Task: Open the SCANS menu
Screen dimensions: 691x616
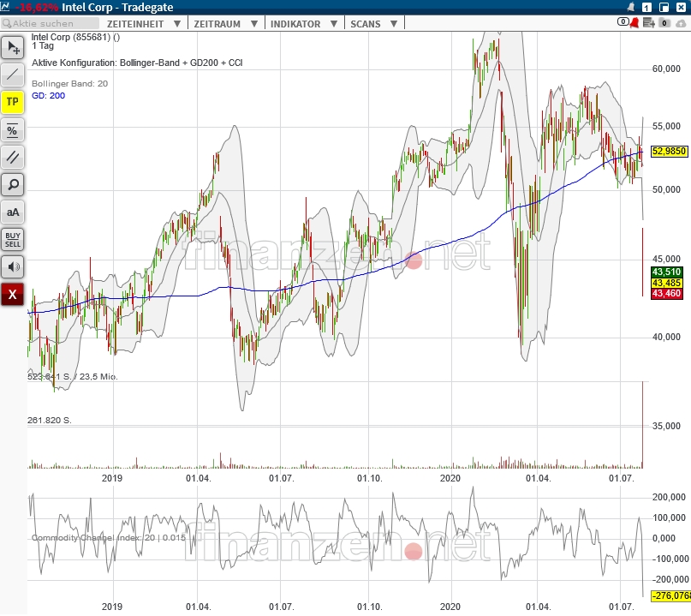Action: click(x=374, y=24)
